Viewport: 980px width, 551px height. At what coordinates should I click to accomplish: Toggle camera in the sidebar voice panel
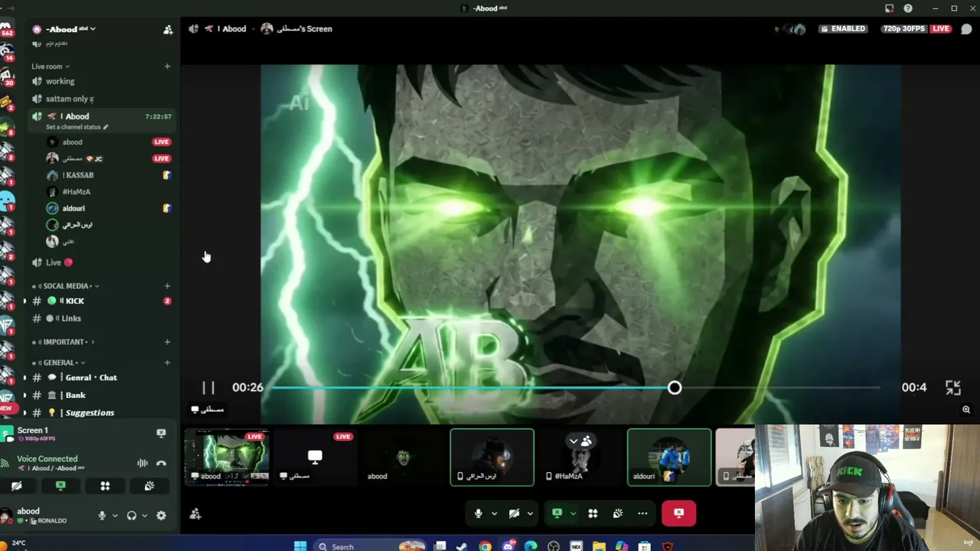(17, 486)
